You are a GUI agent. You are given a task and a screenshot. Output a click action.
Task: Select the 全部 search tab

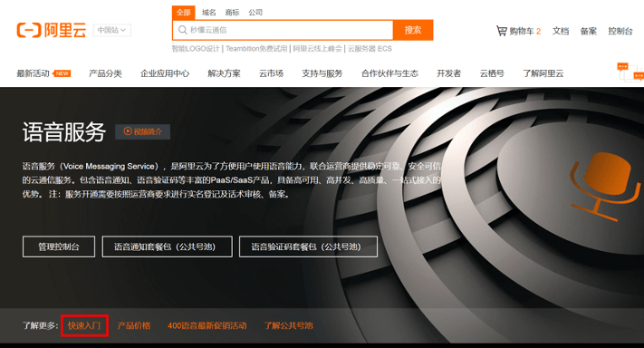(x=184, y=13)
